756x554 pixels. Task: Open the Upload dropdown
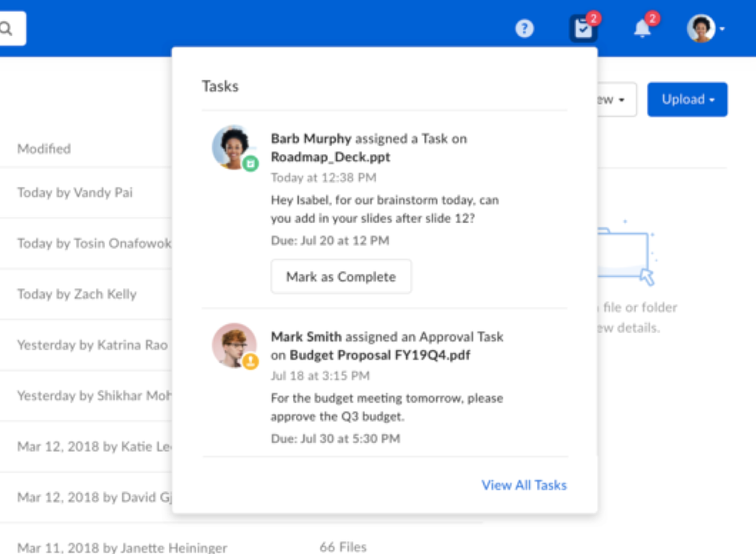[687, 99]
